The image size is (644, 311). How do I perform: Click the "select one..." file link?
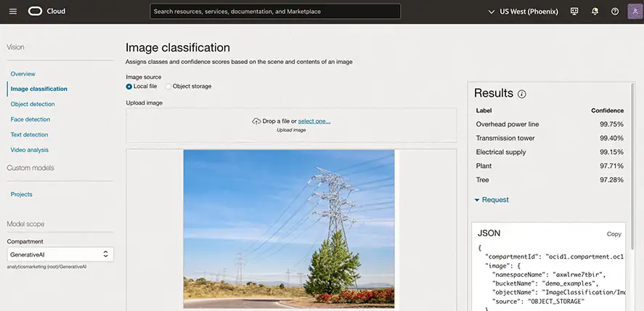(314, 121)
